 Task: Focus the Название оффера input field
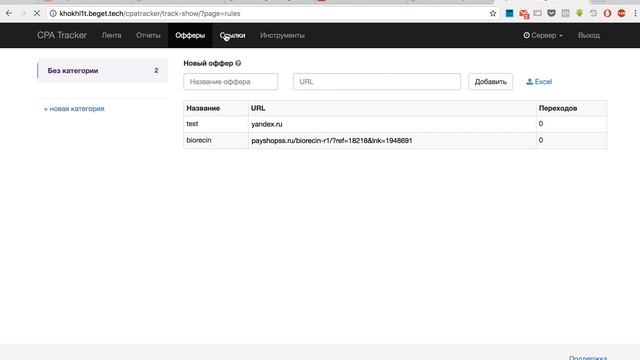click(x=231, y=82)
